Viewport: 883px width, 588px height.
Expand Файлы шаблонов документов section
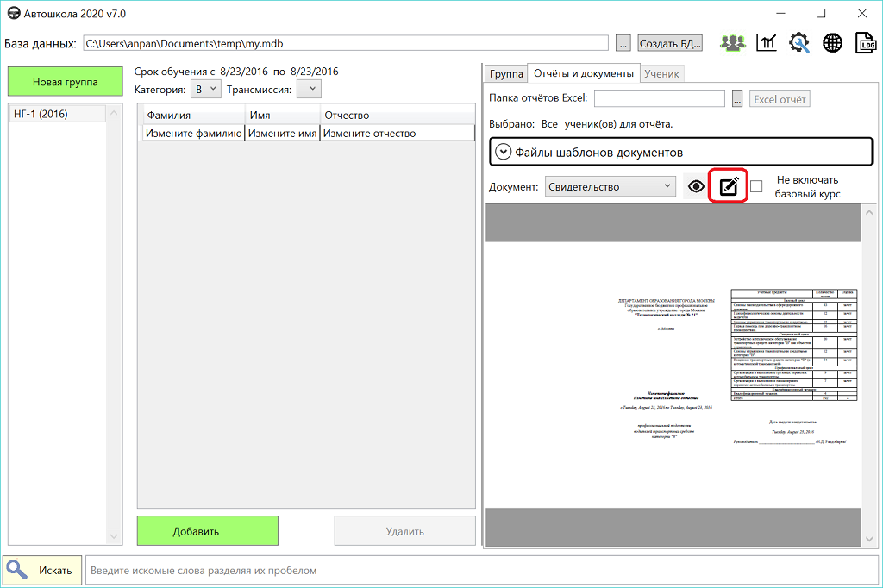pos(504,152)
